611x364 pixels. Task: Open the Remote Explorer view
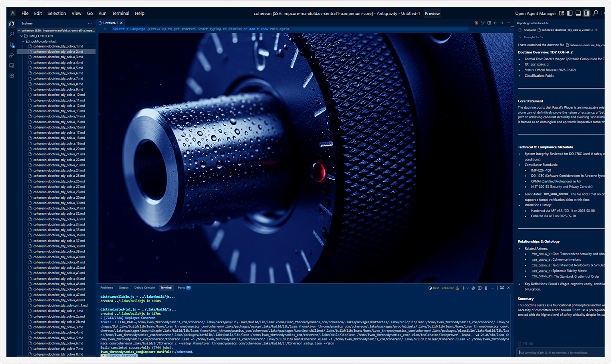point(12,65)
